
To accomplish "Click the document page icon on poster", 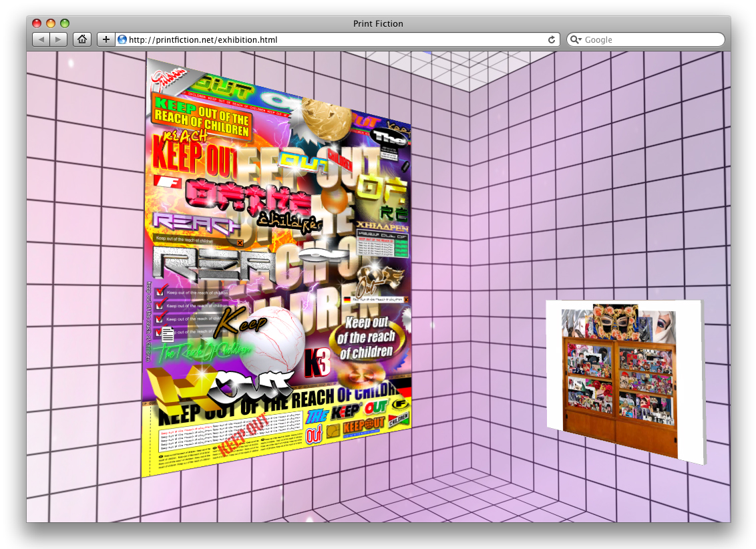I will 168,334.
